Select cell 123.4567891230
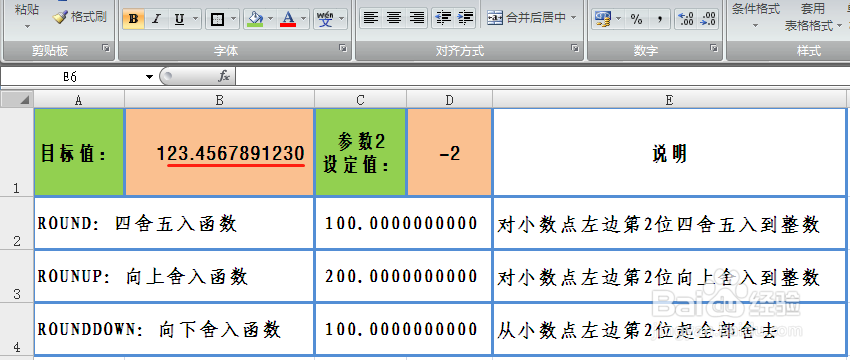The image size is (850, 360). point(220,152)
